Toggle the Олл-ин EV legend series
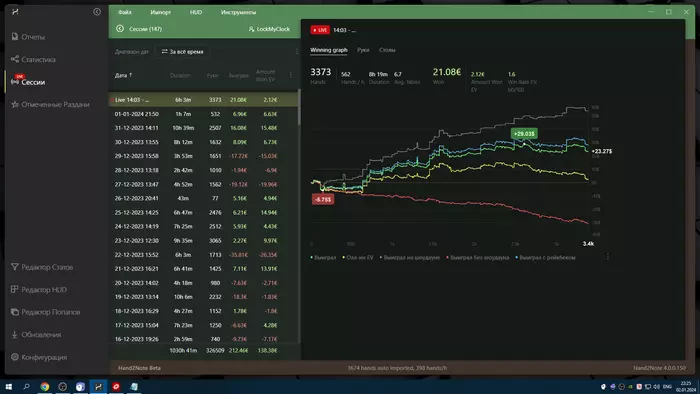This screenshot has height=394, width=700. click(358, 257)
